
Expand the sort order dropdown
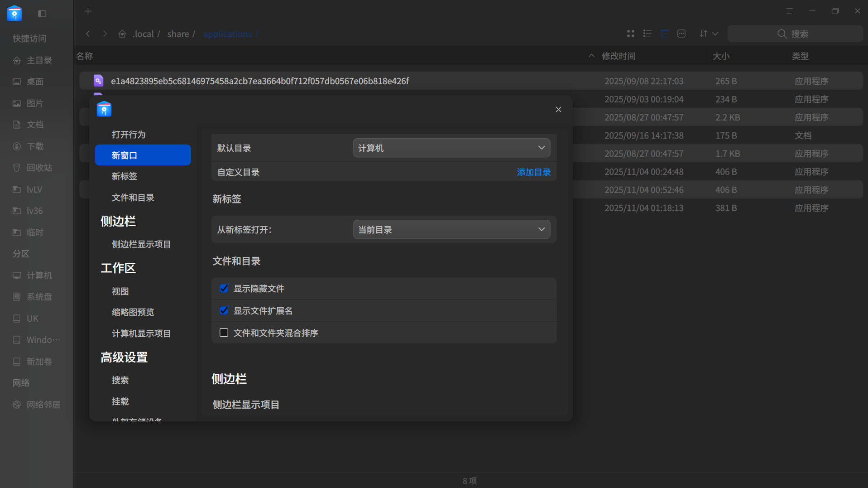tap(709, 34)
